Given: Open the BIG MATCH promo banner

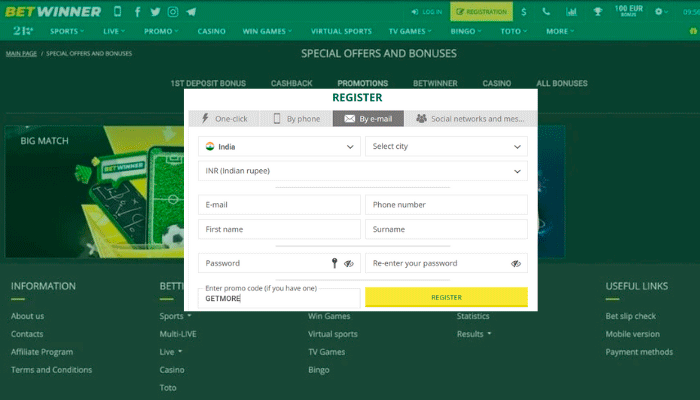Looking at the screenshot, I should [x=95, y=192].
